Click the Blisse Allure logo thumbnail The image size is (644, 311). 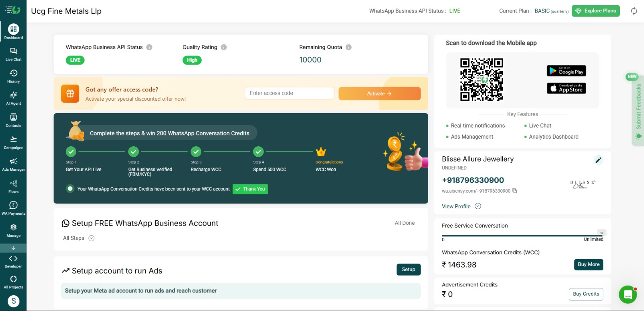(x=582, y=185)
